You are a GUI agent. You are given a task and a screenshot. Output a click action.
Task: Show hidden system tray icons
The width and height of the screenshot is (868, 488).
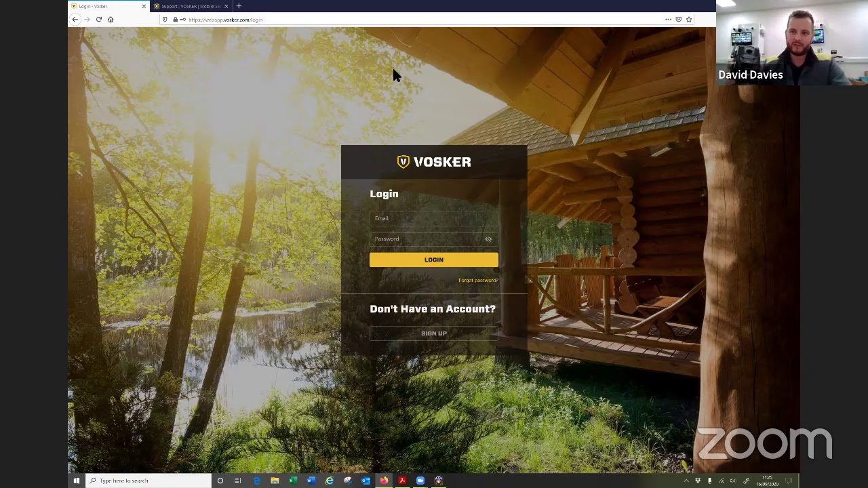[686, 481]
